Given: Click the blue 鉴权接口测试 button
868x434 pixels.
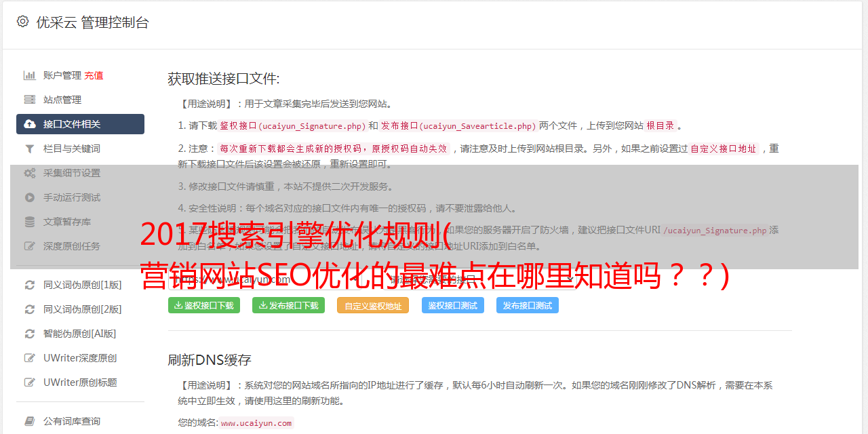Looking at the screenshot, I should [x=453, y=305].
